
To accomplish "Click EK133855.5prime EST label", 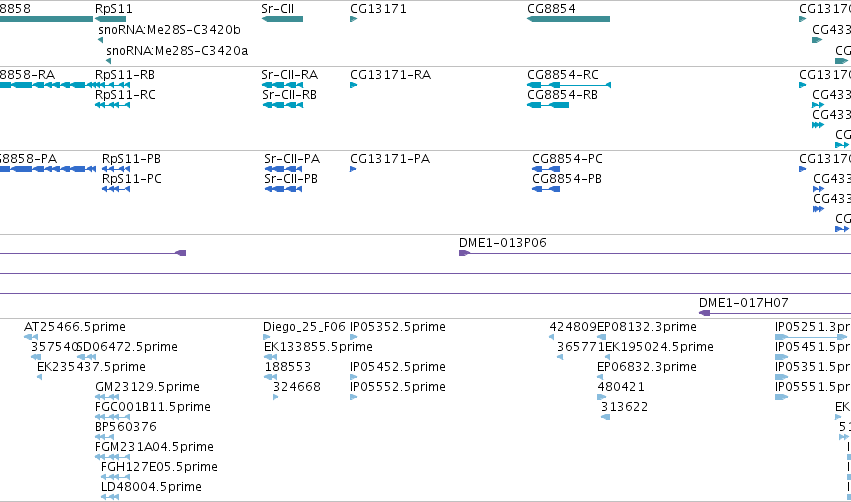I will pyautogui.click(x=319, y=347).
